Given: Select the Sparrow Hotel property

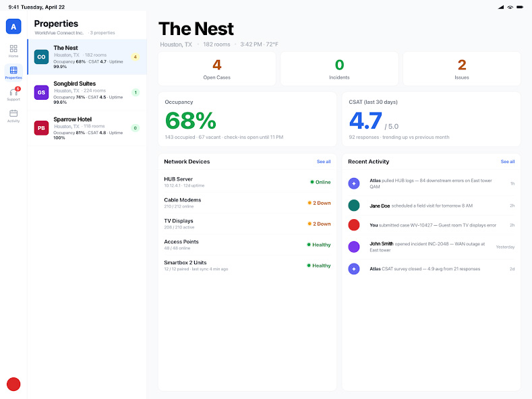Looking at the screenshot, I should point(87,128).
